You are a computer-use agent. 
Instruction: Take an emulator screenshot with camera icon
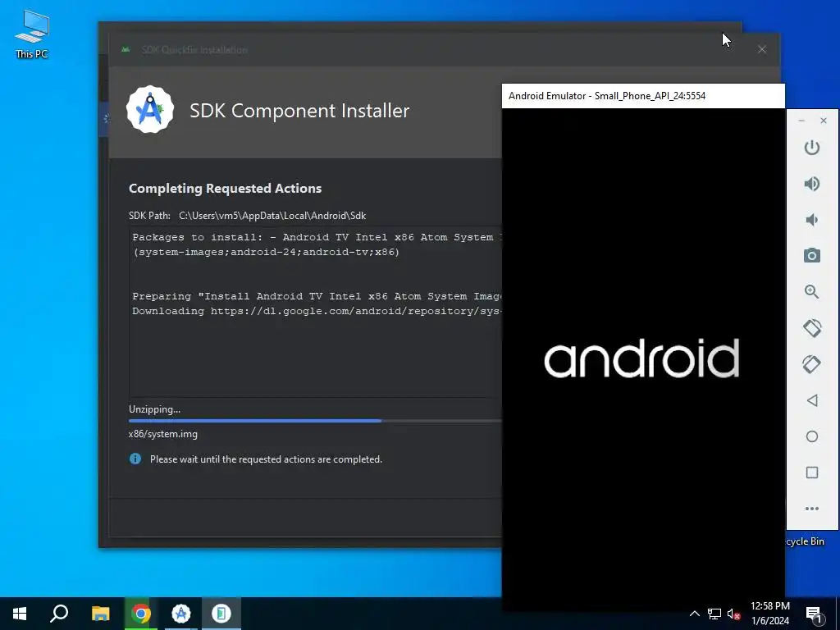[811, 256]
